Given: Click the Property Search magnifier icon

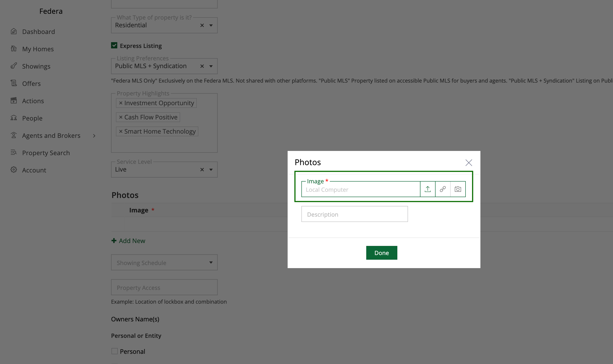Looking at the screenshot, I should pyautogui.click(x=14, y=152).
